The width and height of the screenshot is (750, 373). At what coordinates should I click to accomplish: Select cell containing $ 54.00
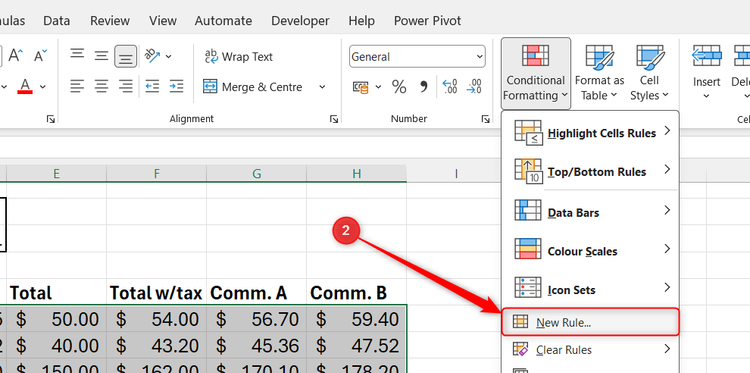156,319
